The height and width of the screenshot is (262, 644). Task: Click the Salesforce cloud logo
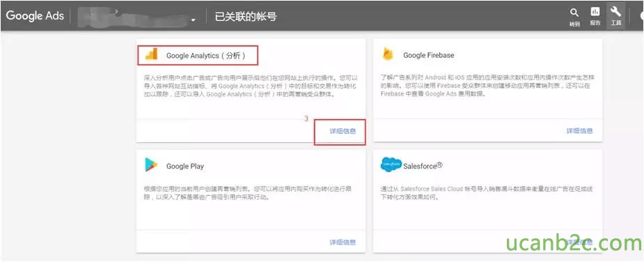click(391, 164)
